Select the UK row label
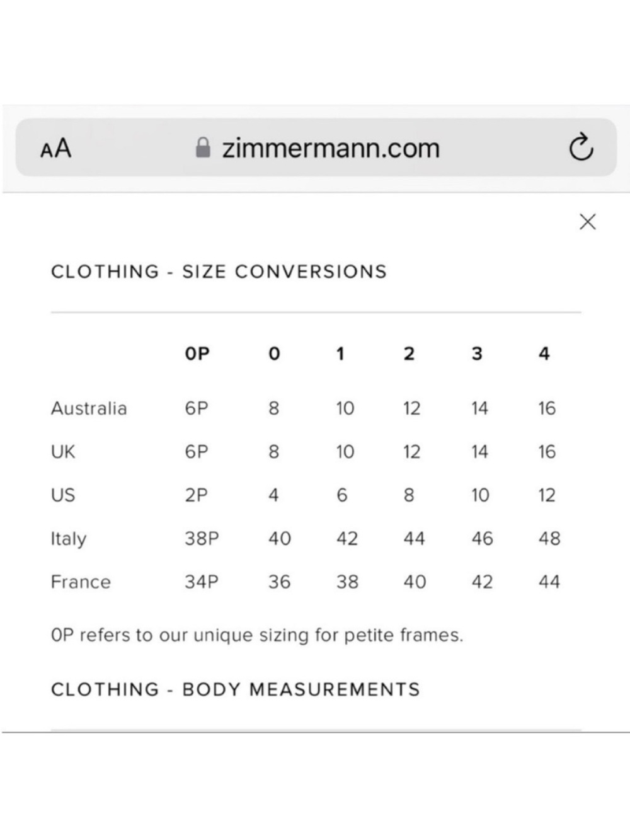Screen dimensions: 630x840 click(63, 452)
